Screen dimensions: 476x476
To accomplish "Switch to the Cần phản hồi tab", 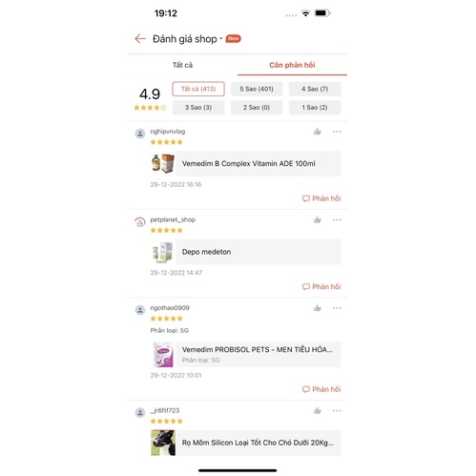I will (292, 65).
